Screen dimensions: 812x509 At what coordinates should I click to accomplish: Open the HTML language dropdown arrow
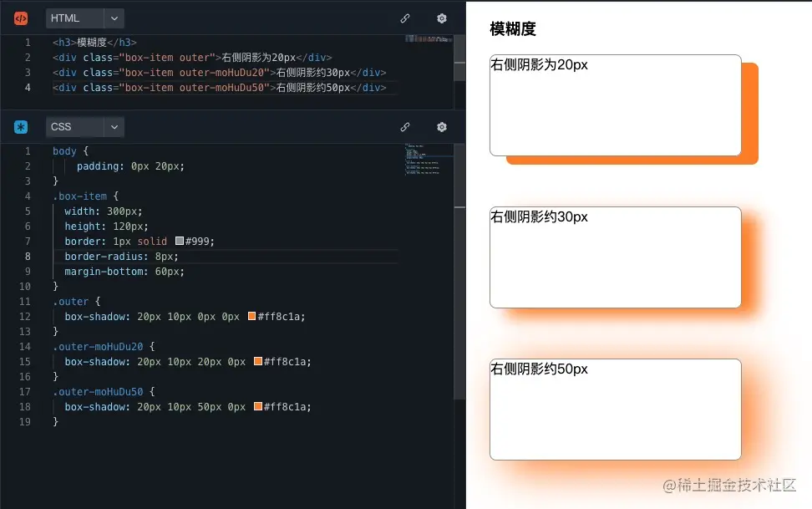(x=114, y=18)
